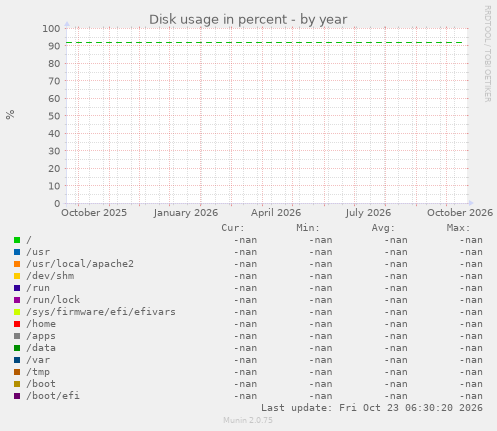This screenshot has width=497, height=431.
Task: Click the dark green swatch for /data
Action: (17, 348)
